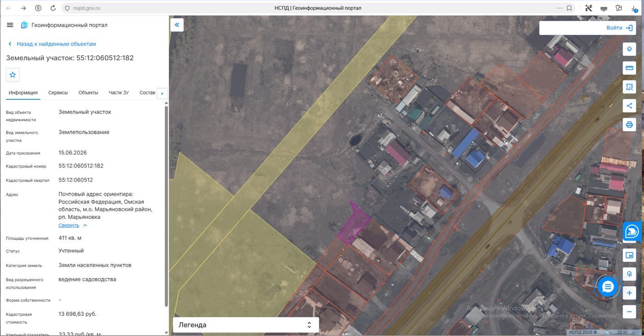Show more tabs with the right arrow
This screenshot has width=644, height=336.
point(161,93)
